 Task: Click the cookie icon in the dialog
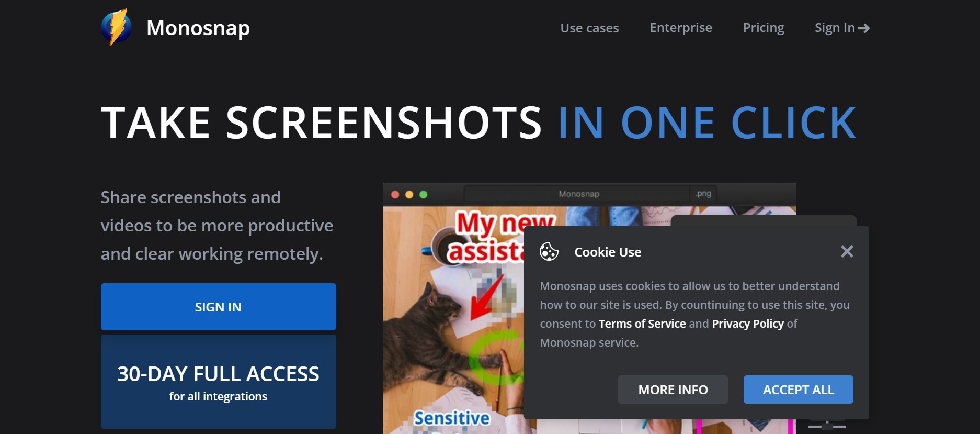pyautogui.click(x=549, y=252)
